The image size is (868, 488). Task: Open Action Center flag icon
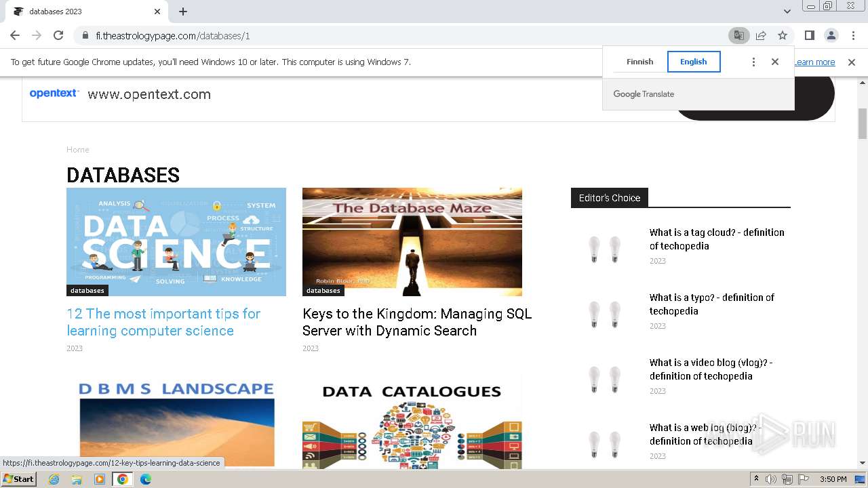pos(804,479)
